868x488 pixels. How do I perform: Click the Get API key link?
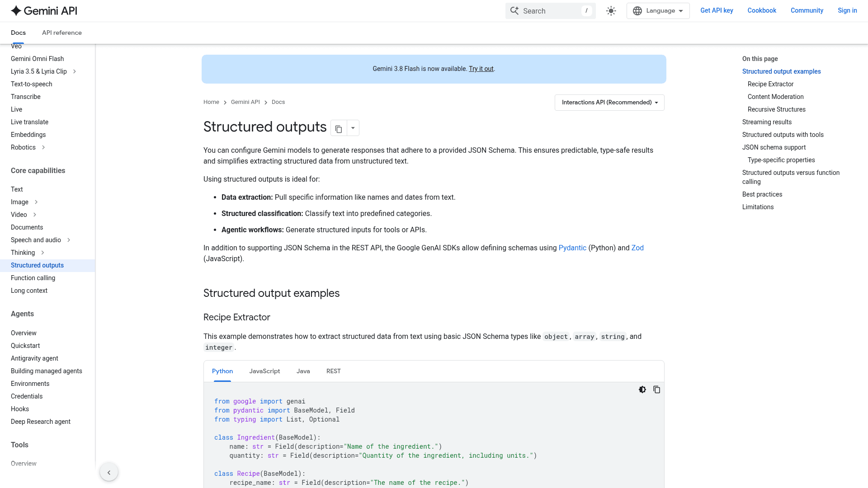[x=717, y=11]
